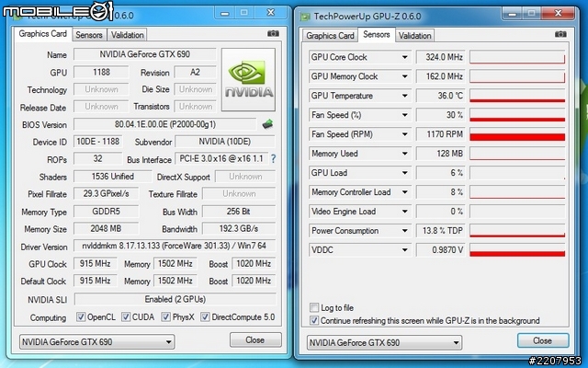The image size is (588, 368).
Task: Open the VDDC sensor dropdown
Action: 404,249
